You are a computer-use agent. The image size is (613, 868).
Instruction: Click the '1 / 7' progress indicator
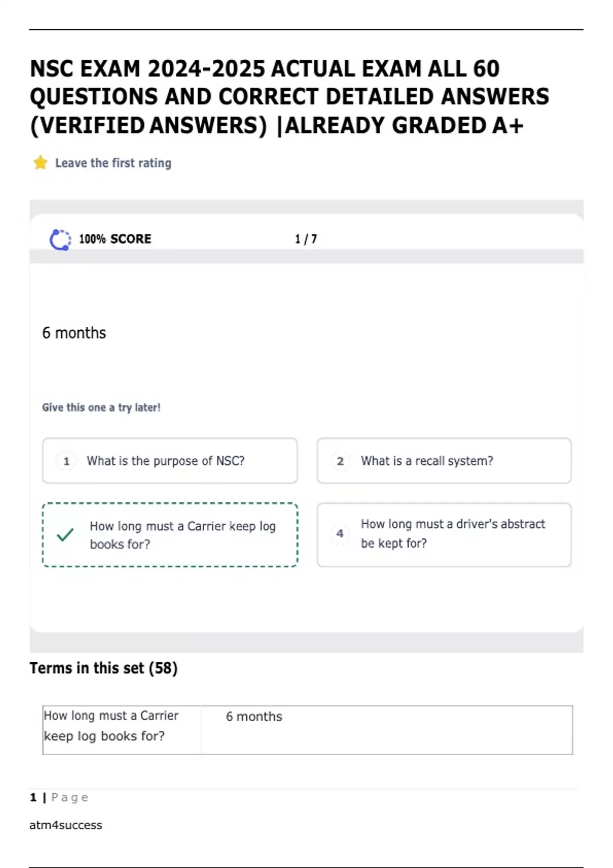tap(306, 239)
